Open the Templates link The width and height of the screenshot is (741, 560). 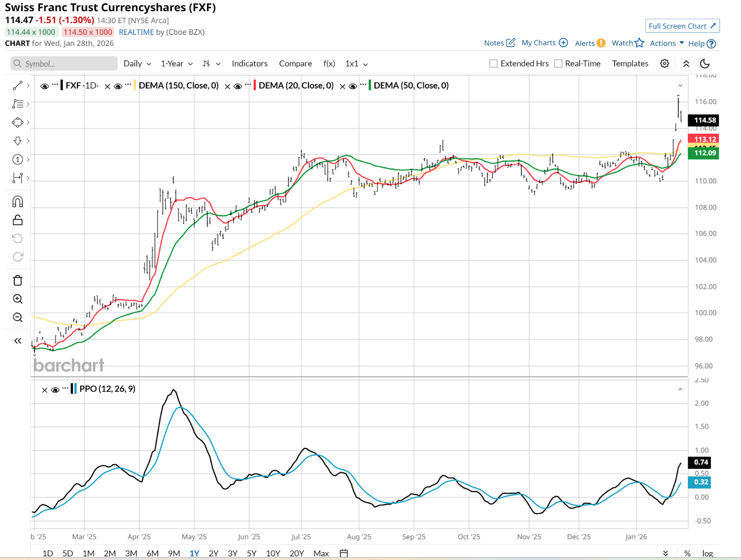coord(630,64)
